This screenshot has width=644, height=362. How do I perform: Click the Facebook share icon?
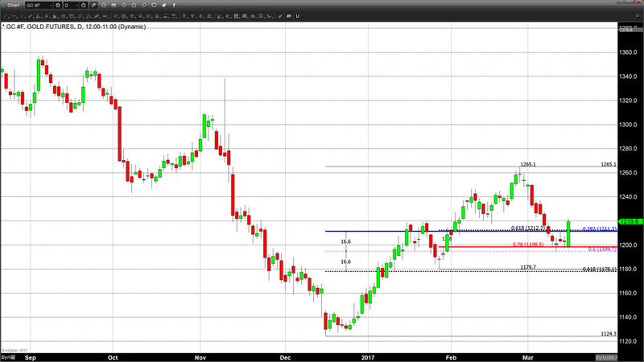[x=174, y=6]
